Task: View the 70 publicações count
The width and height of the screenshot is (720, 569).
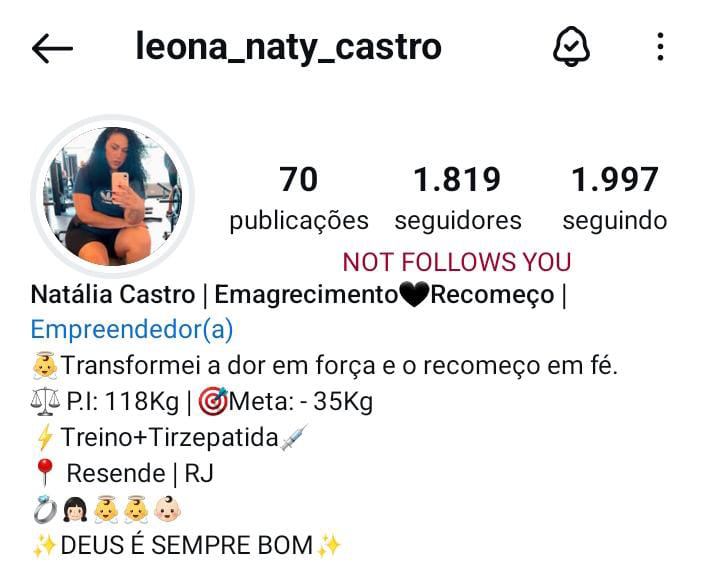Action: tap(299, 199)
